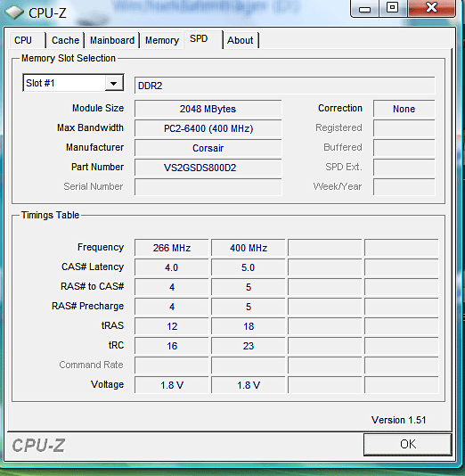465x476 pixels.
Task: Click the Timings Table group heading
Action: (x=50, y=215)
